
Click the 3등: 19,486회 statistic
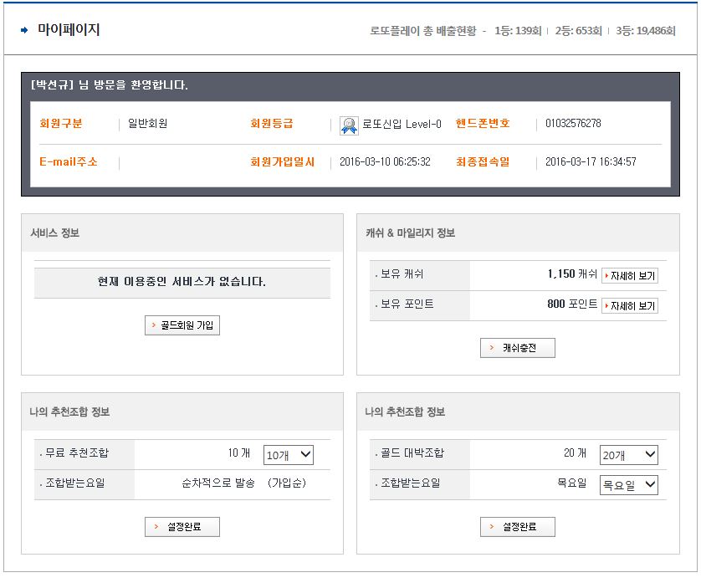[x=645, y=31]
